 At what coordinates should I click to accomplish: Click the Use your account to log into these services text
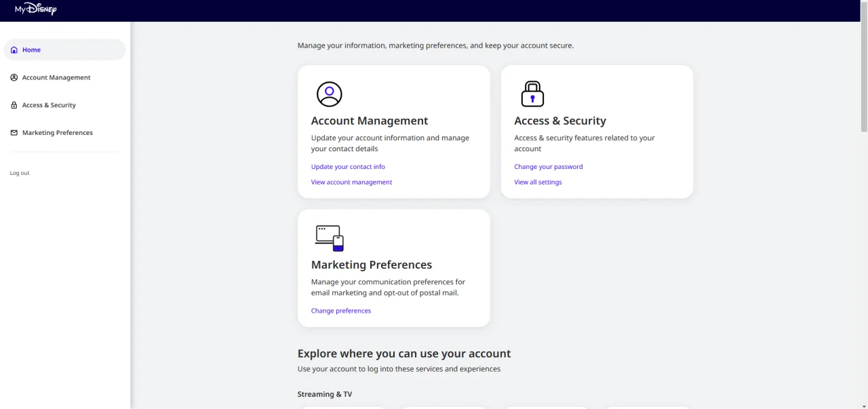399,369
